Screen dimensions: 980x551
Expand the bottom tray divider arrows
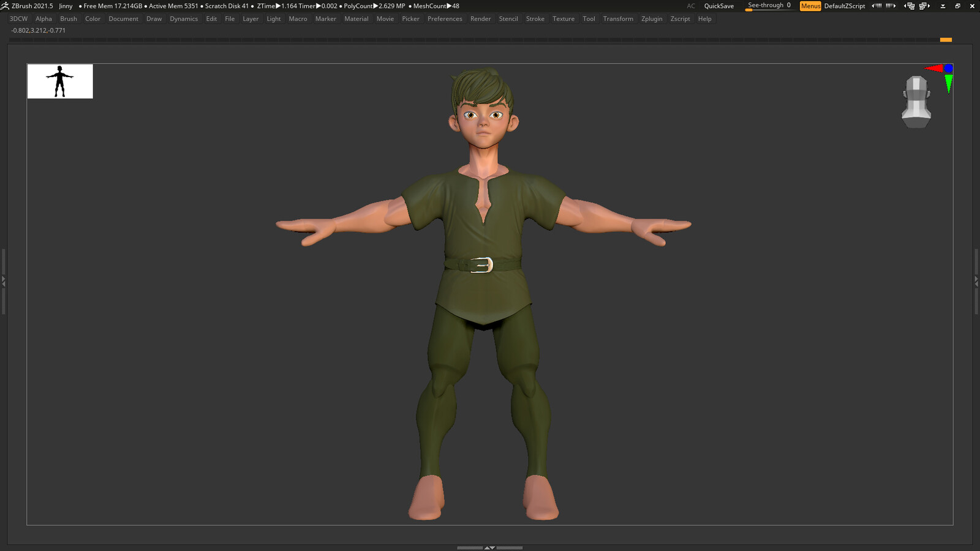489,547
